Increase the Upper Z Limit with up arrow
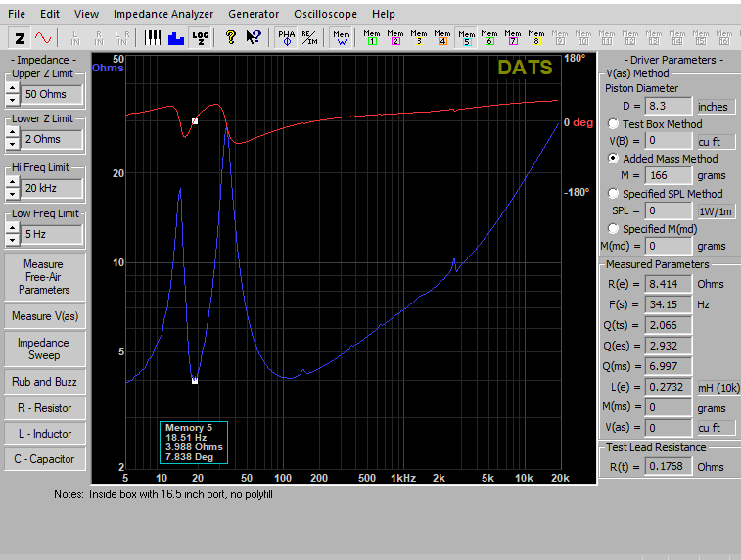This screenshot has height=560, width=741. (13, 88)
